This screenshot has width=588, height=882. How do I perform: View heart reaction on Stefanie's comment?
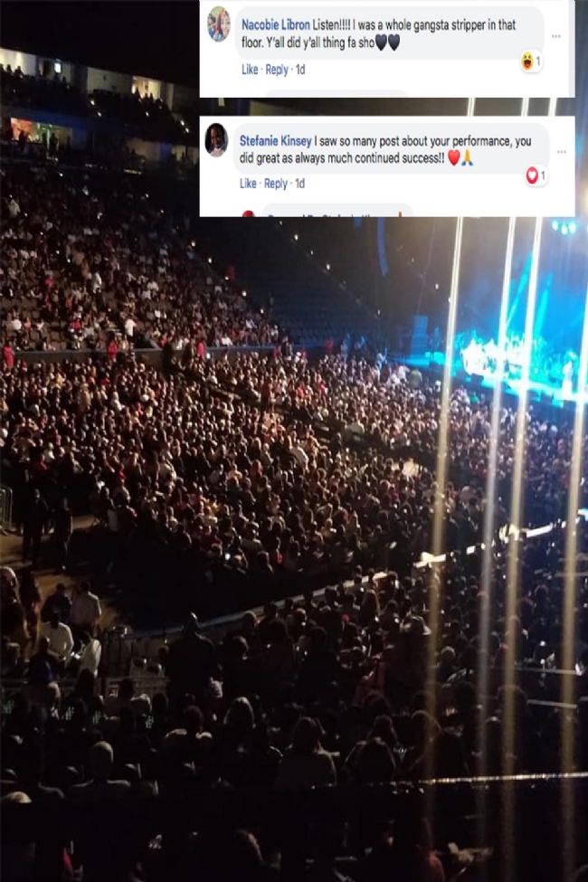coord(536,175)
